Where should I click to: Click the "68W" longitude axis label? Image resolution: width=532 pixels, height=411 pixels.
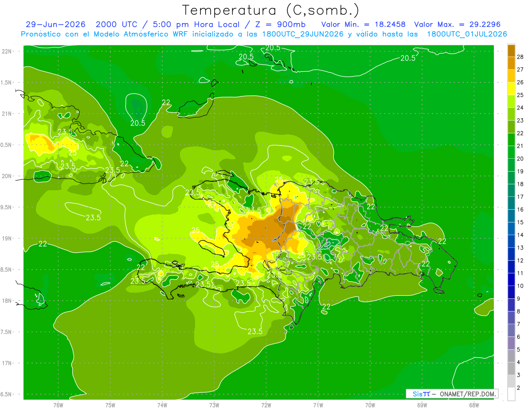[x=474, y=405]
